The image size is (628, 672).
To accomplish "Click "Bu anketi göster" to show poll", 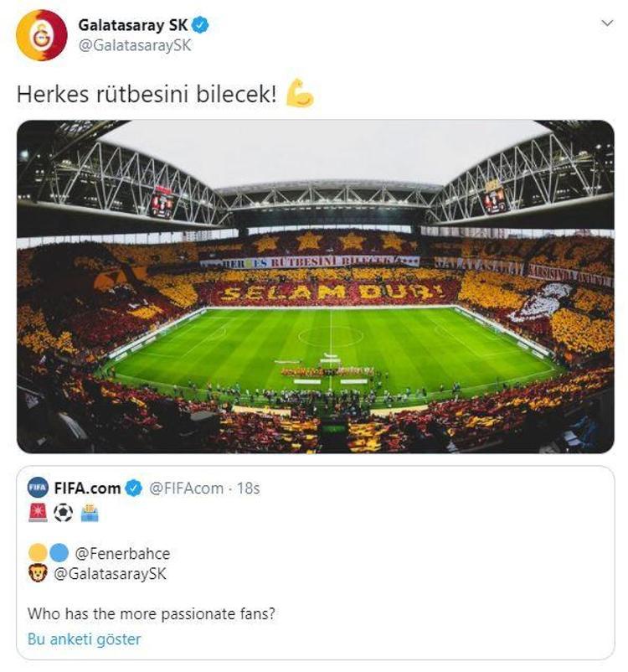I will (x=84, y=639).
